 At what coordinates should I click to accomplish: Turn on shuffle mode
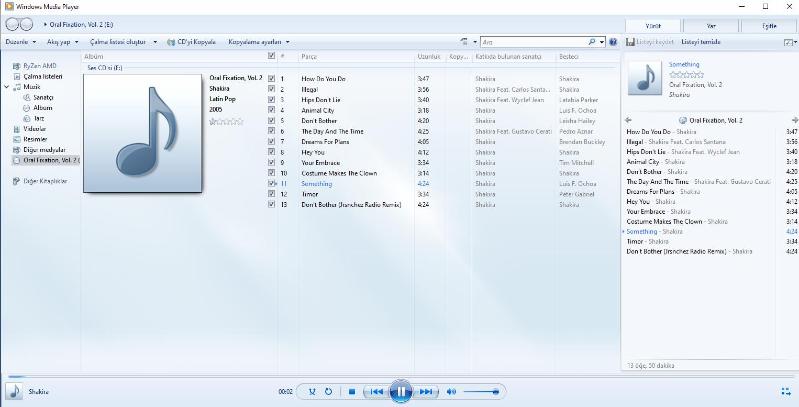pyautogui.click(x=312, y=392)
